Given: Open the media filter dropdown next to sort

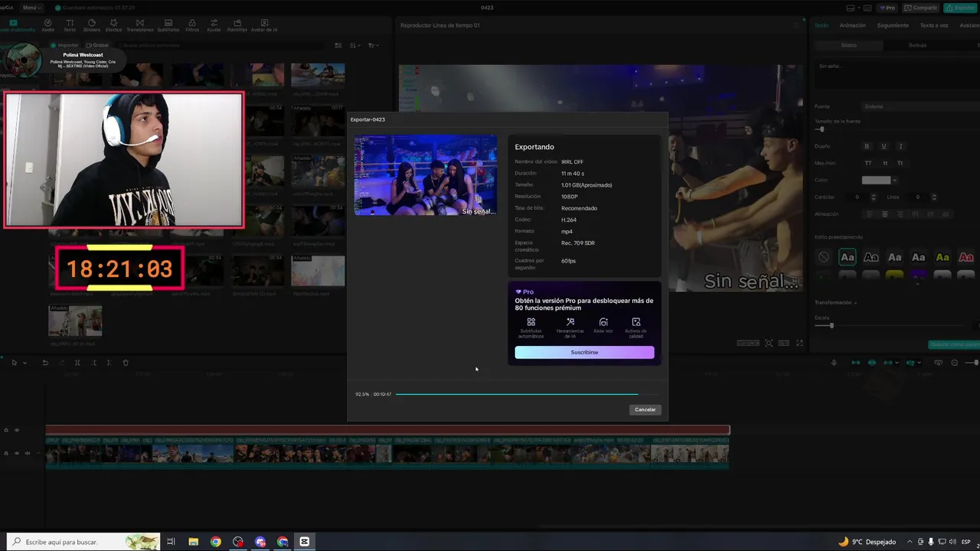Looking at the screenshot, I should pyautogui.click(x=373, y=45).
